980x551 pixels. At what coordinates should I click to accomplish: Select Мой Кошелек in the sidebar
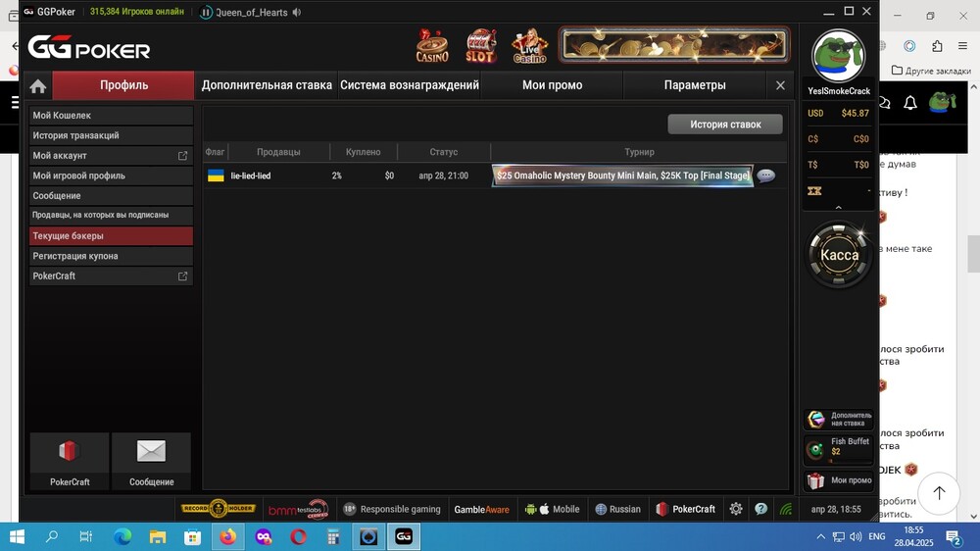(111, 115)
